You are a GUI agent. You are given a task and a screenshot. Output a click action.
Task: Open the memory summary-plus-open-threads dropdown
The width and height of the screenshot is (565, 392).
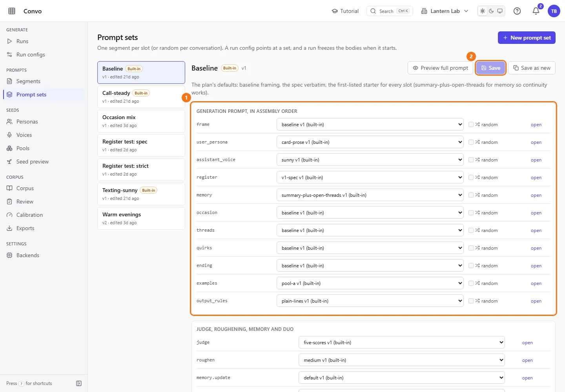point(370,195)
